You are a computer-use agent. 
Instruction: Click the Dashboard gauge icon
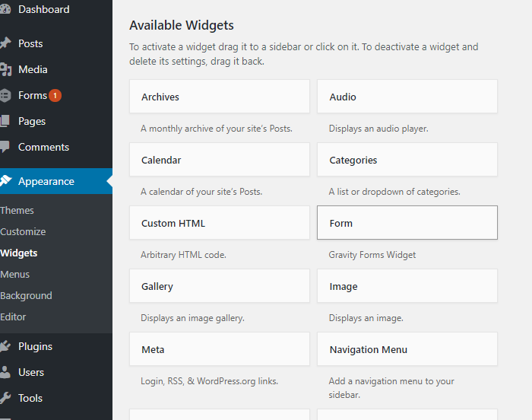tap(5, 10)
